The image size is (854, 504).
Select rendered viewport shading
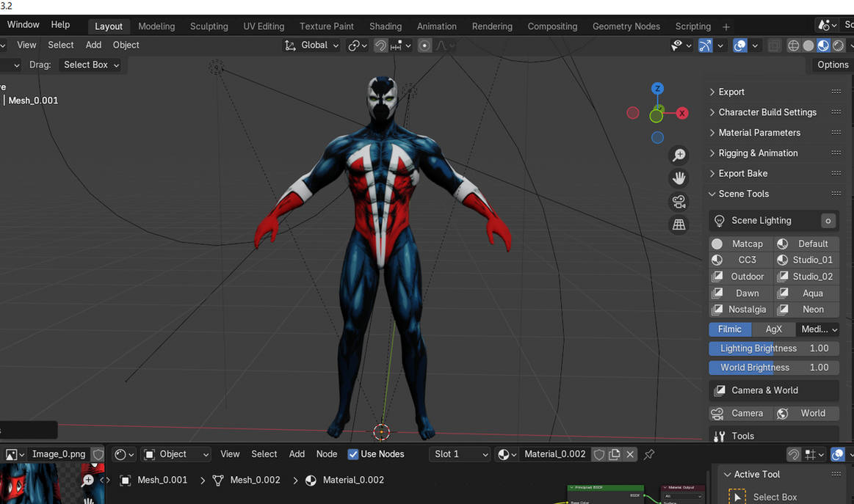(838, 45)
